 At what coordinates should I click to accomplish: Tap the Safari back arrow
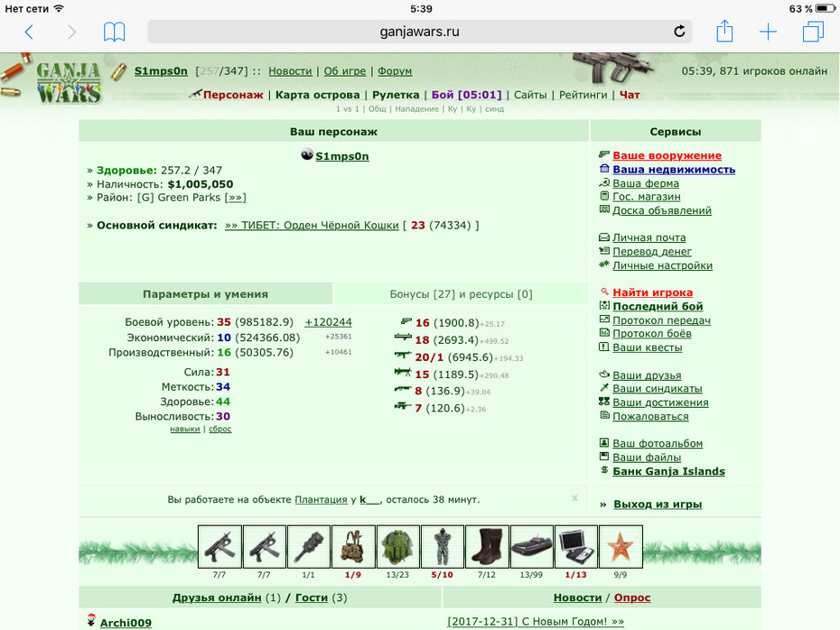tap(30, 32)
